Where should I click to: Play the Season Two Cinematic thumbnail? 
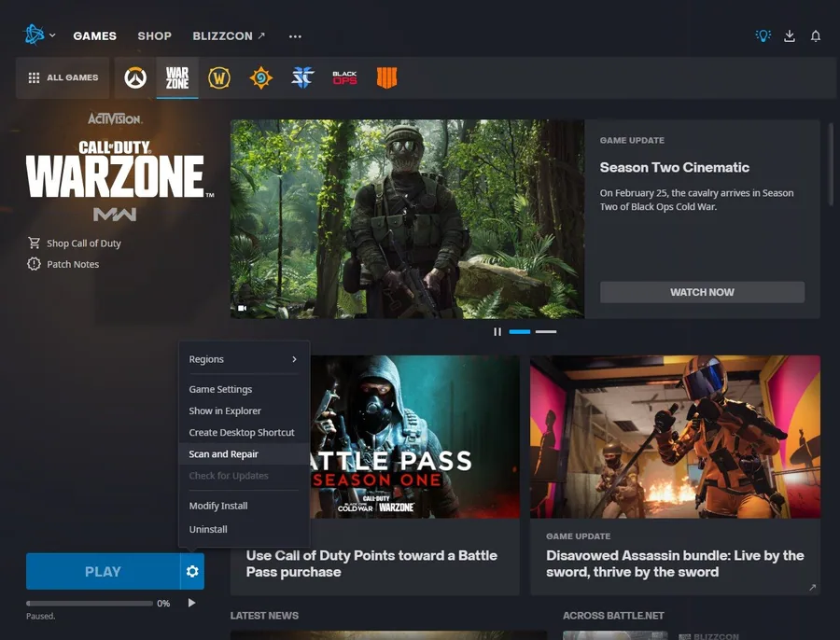(407, 219)
